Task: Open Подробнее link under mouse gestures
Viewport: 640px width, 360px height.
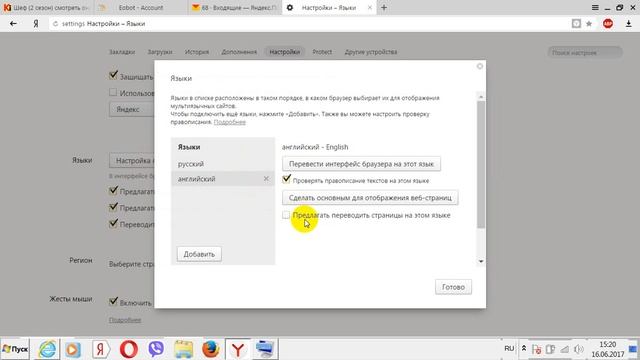Action: 125,320
